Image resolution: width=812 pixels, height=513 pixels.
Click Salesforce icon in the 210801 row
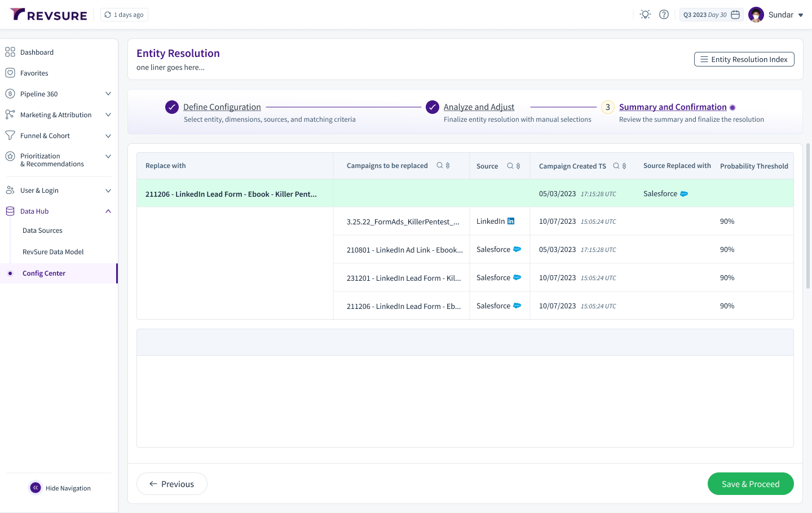point(517,249)
